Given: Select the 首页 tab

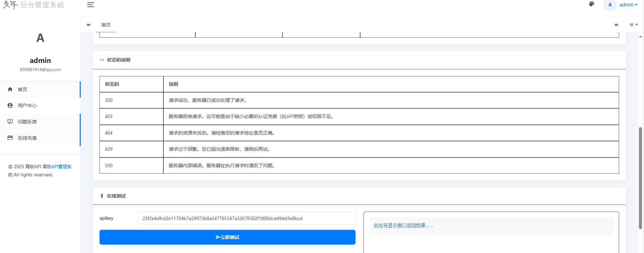Looking at the screenshot, I should (106, 25).
